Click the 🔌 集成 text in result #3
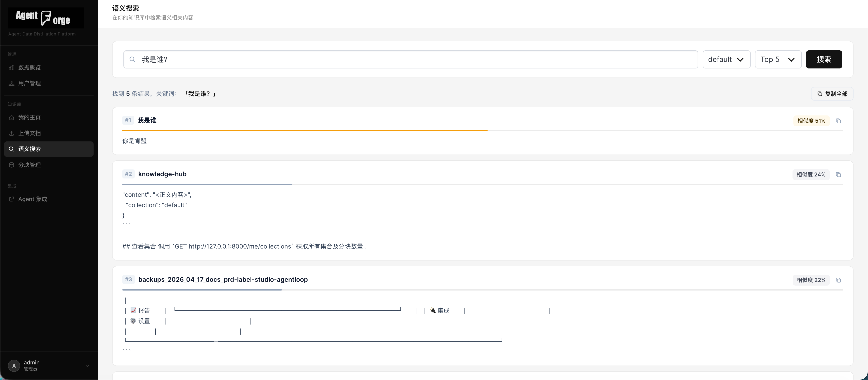 pyautogui.click(x=439, y=311)
